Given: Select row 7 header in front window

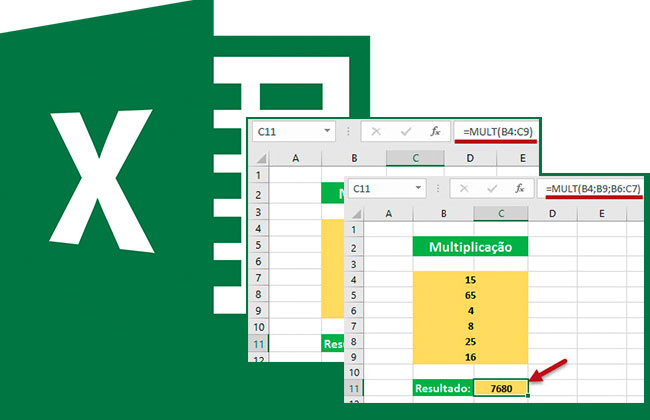Looking at the screenshot, I should coord(354,326).
